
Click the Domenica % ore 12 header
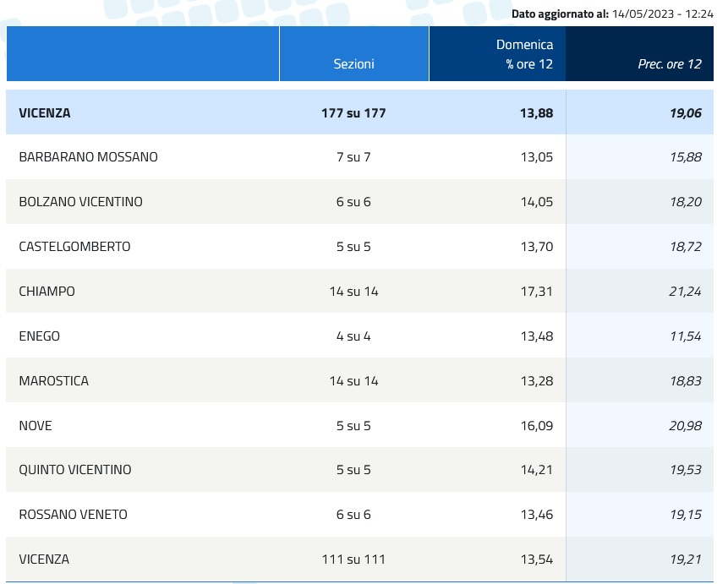pos(525,54)
